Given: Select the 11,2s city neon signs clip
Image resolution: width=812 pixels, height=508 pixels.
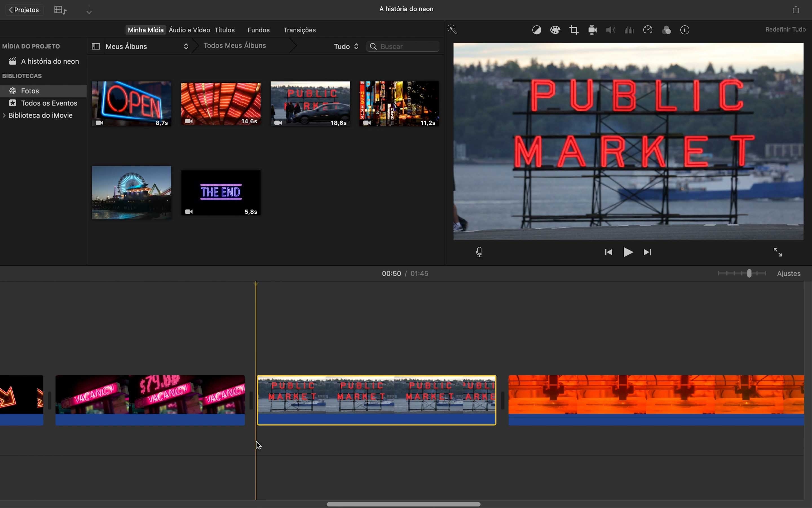Looking at the screenshot, I should (399, 104).
